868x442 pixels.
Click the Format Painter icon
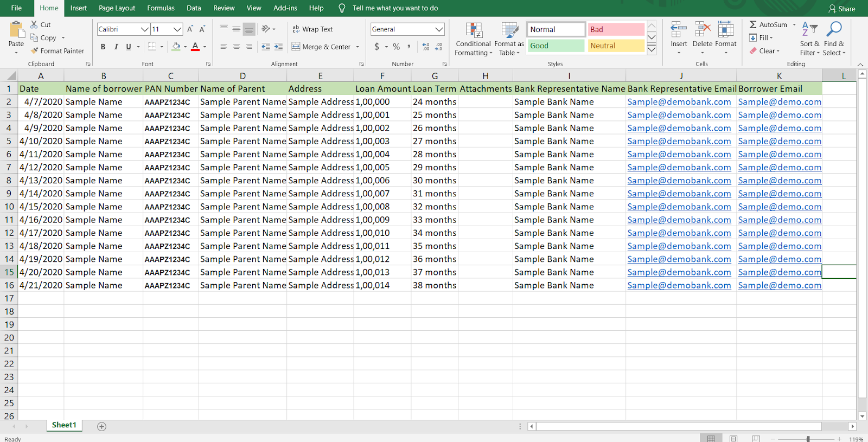35,51
